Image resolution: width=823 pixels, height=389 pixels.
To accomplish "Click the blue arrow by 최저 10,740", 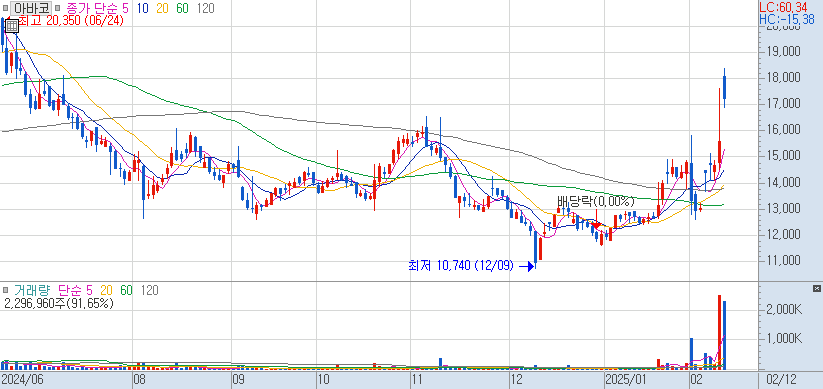I will (x=526, y=267).
